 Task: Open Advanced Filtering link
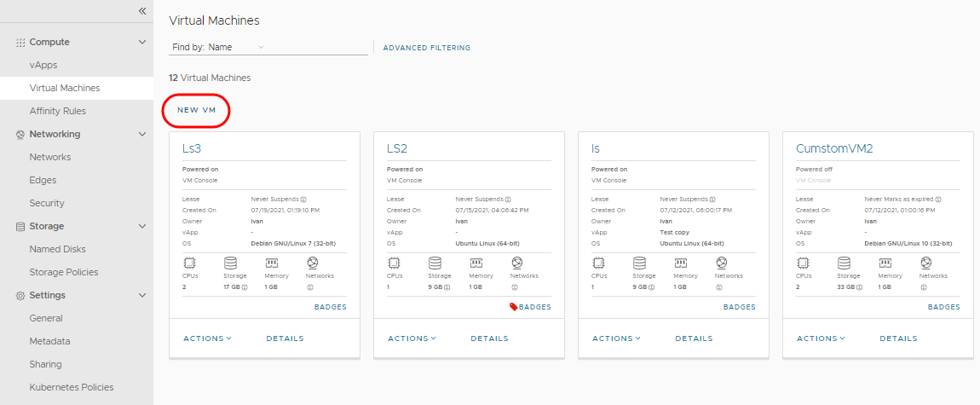pos(426,48)
